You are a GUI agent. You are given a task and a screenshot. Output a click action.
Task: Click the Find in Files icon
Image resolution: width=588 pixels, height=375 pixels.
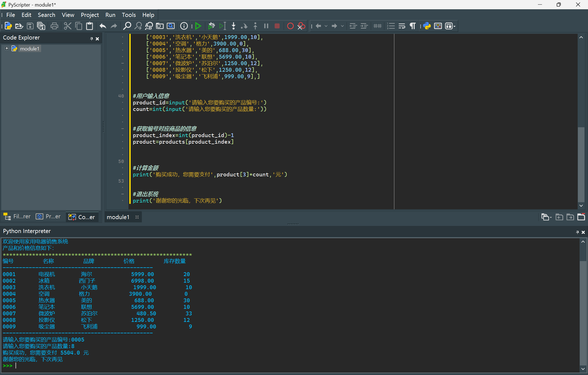click(160, 26)
